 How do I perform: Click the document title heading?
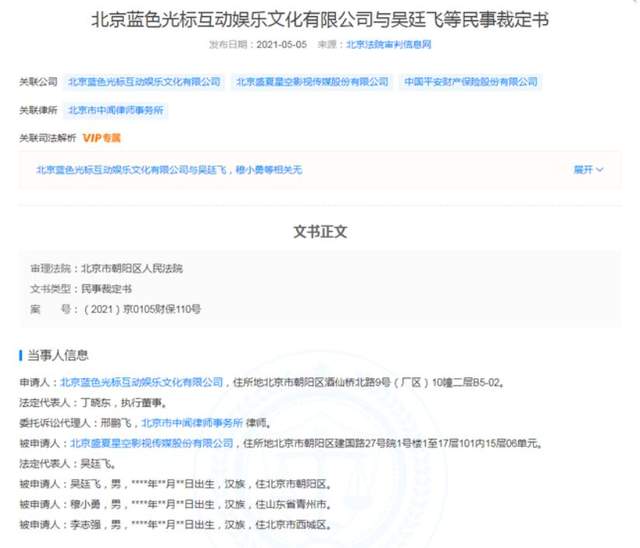(320, 20)
